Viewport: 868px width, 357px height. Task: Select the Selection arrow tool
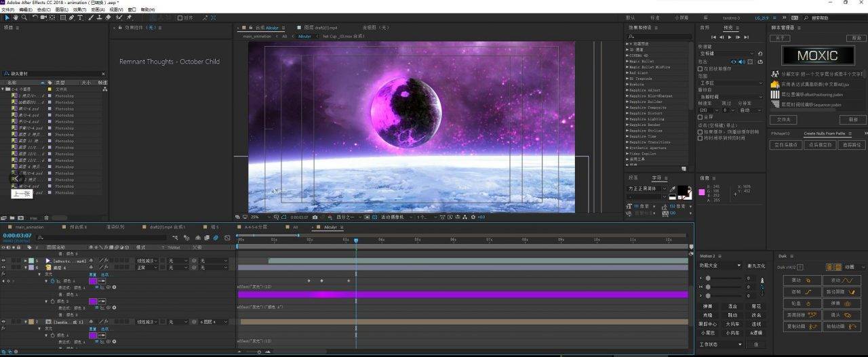click(x=7, y=18)
